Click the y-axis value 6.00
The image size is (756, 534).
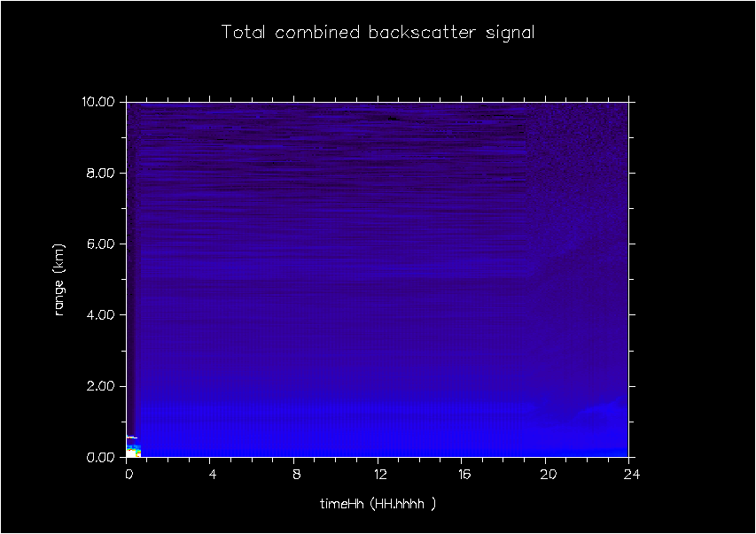coord(100,244)
